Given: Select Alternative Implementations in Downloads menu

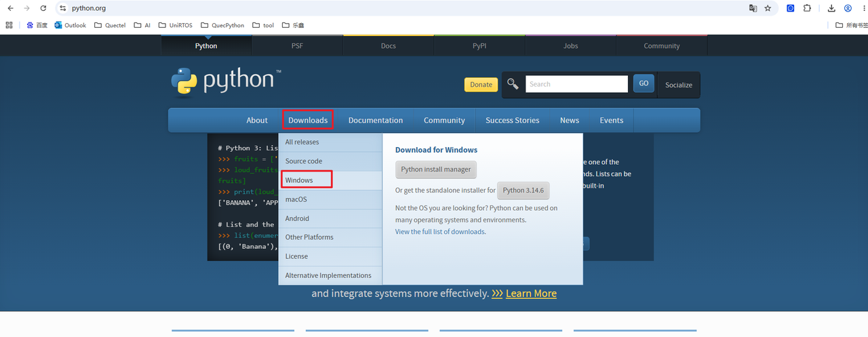Looking at the screenshot, I should [330, 275].
